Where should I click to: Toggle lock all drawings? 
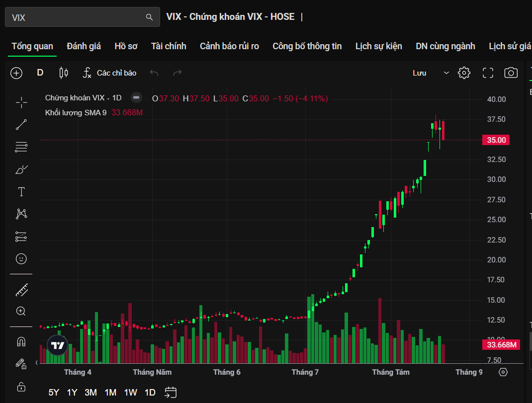coord(21,387)
